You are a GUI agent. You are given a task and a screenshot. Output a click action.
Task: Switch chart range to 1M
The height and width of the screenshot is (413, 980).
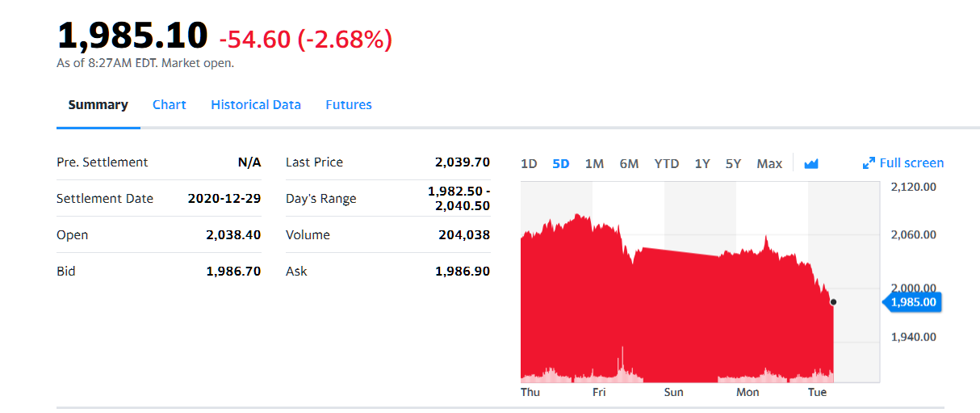pos(594,164)
